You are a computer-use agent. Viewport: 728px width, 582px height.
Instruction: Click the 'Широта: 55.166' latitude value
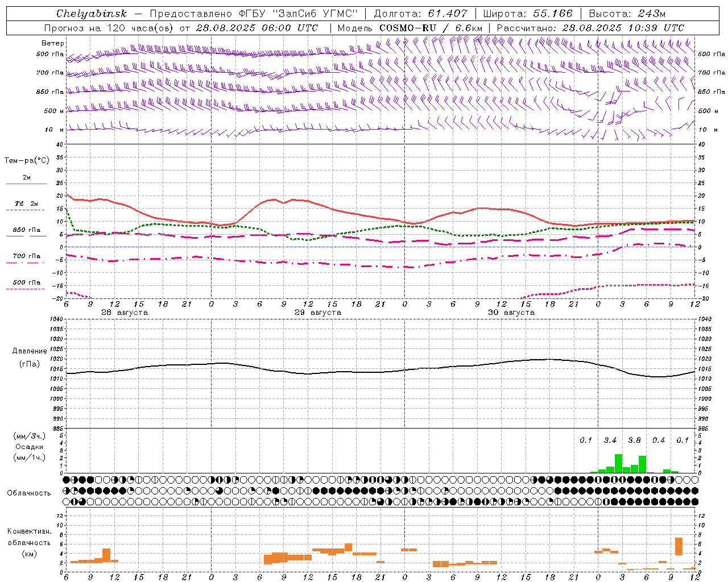527,14
